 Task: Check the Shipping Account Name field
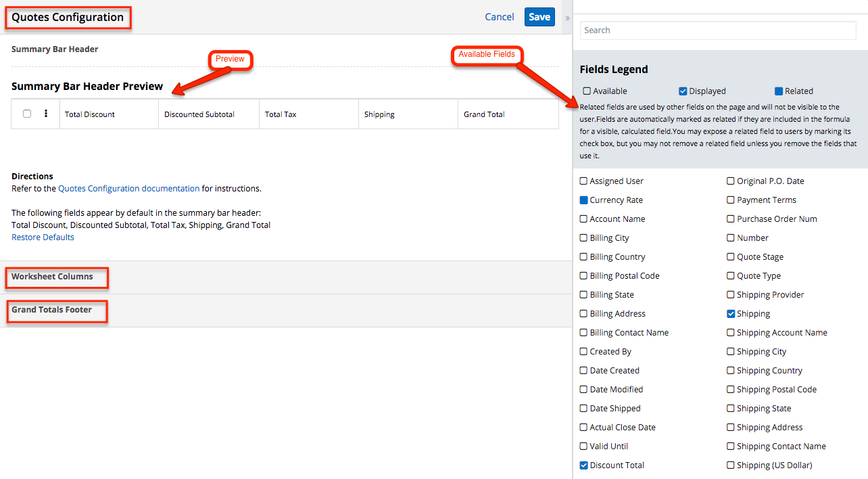click(731, 333)
